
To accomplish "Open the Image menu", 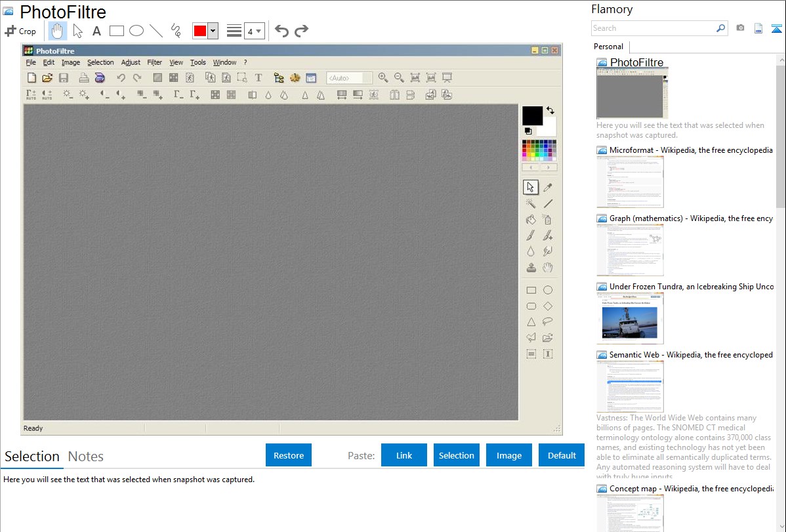I will pos(71,62).
